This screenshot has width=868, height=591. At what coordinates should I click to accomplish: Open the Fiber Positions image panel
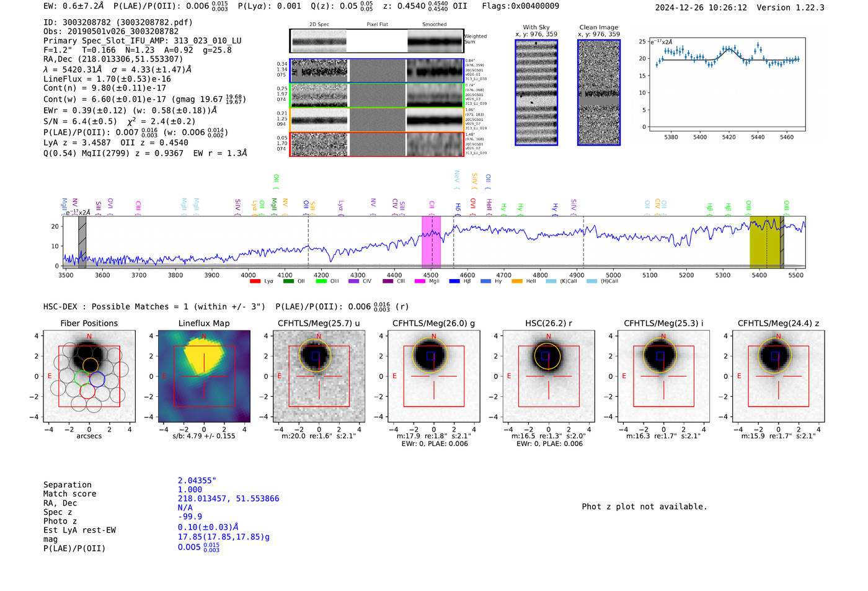tap(89, 376)
